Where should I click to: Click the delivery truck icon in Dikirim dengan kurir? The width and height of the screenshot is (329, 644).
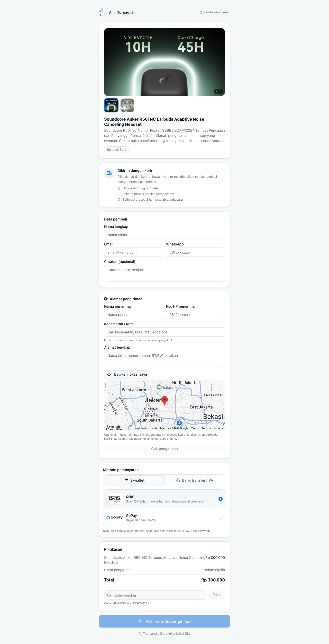click(109, 173)
